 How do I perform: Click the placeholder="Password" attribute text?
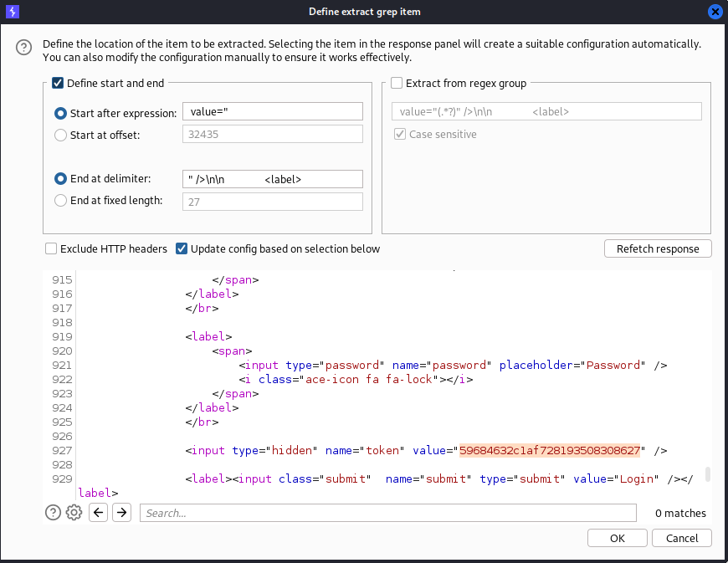point(572,365)
